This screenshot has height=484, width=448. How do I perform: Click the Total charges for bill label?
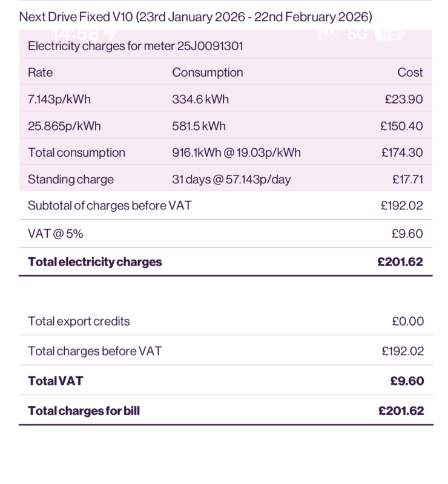tap(84, 411)
